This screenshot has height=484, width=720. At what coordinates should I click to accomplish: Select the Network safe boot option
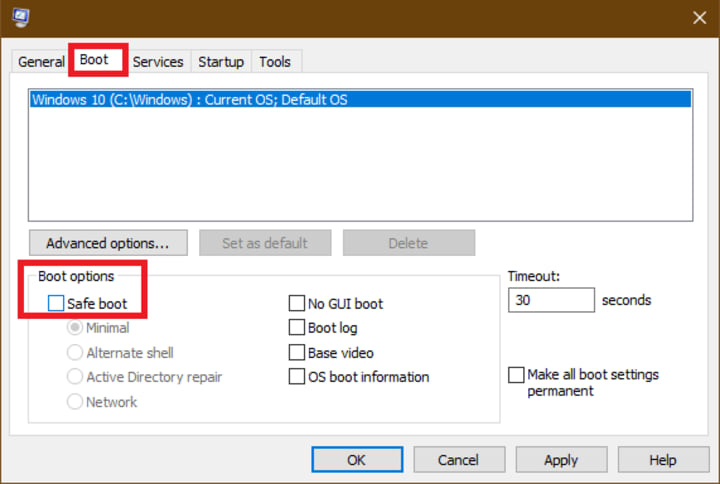(x=75, y=402)
